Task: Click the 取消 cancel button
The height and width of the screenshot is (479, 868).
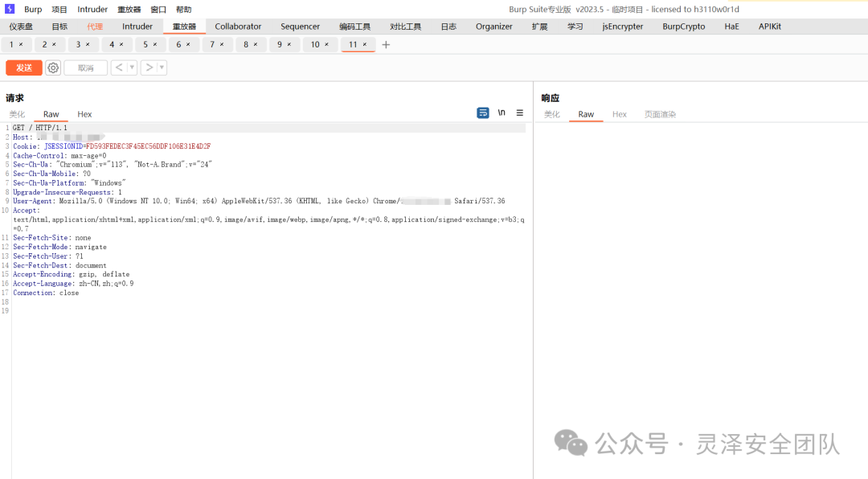Action: (86, 68)
